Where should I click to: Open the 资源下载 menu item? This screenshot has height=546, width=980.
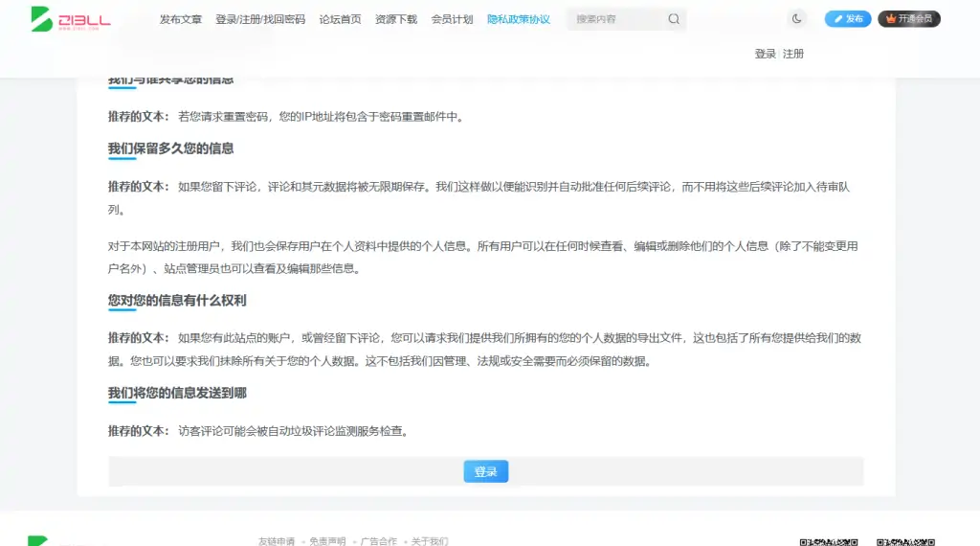tap(395, 19)
